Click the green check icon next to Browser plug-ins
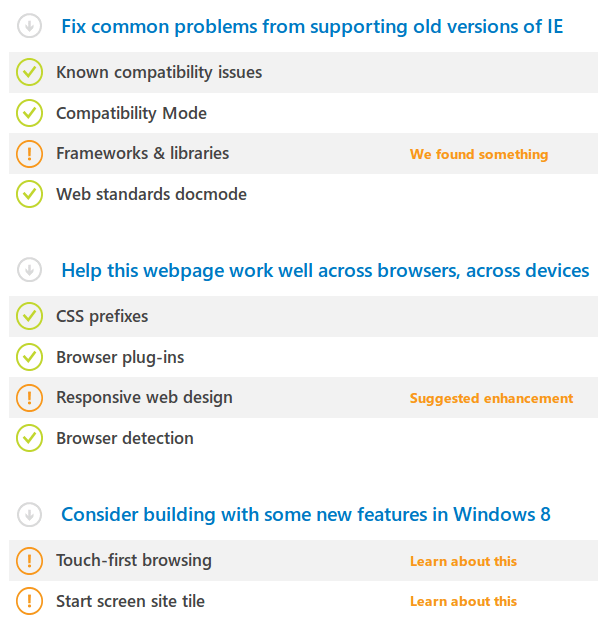This screenshot has height=624, width=598. click(x=29, y=357)
